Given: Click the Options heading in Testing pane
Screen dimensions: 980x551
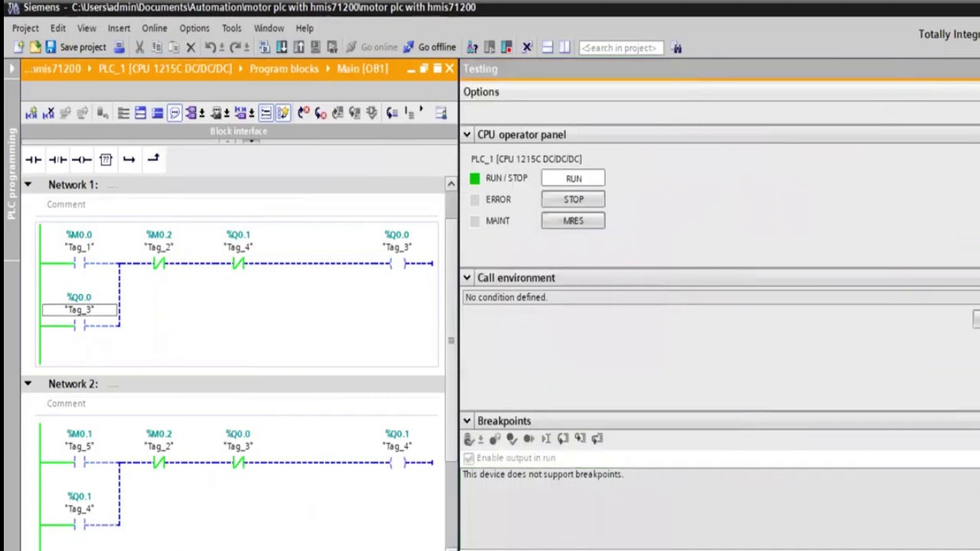Looking at the screenshot, I should (481, 92).
